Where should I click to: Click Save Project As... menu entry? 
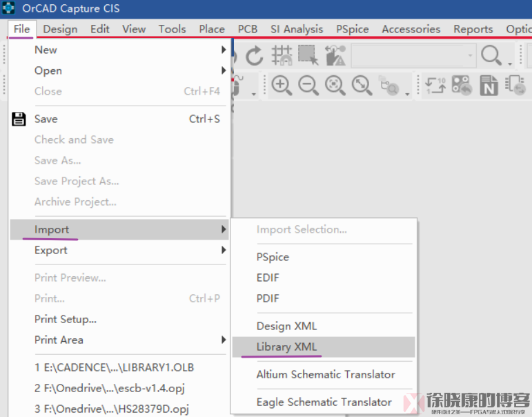(119, 182)
